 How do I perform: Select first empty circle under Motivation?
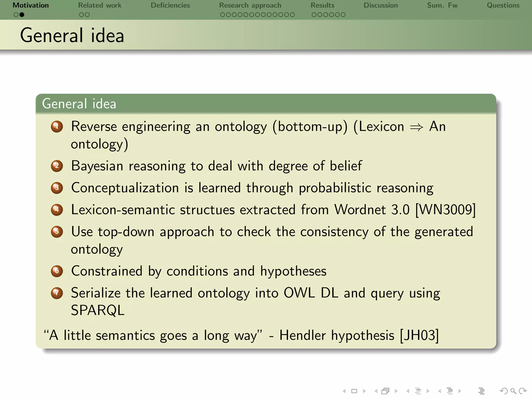[16, 15]
